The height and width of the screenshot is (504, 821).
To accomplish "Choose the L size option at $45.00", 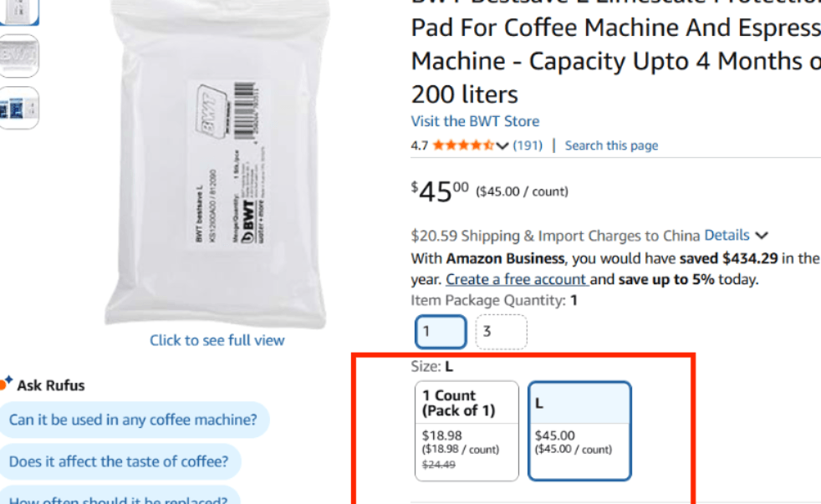I will [x=579, y=430].
